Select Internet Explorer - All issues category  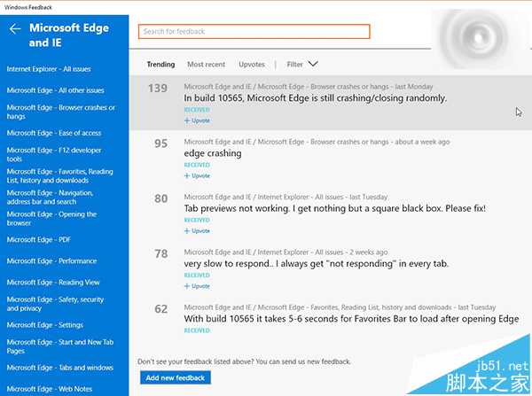(51, 69)
